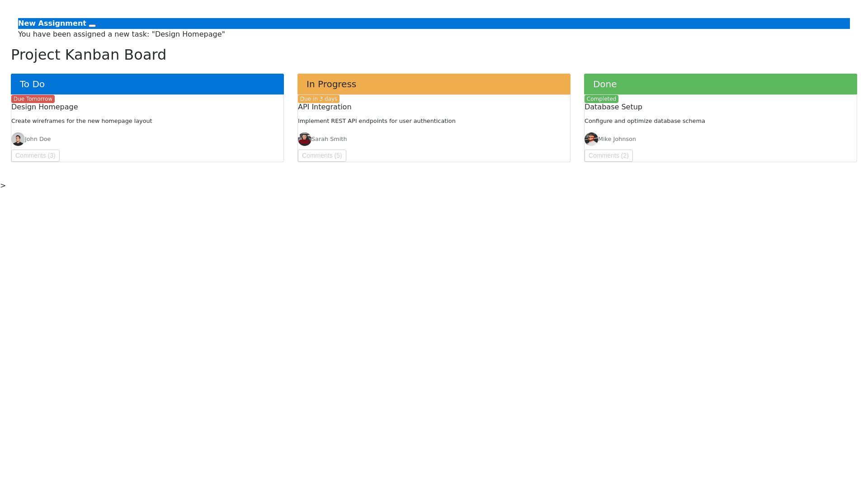Click the New Assignment notification title
Image resolution: width=868 pixels, height=488 pixels.
52,23
